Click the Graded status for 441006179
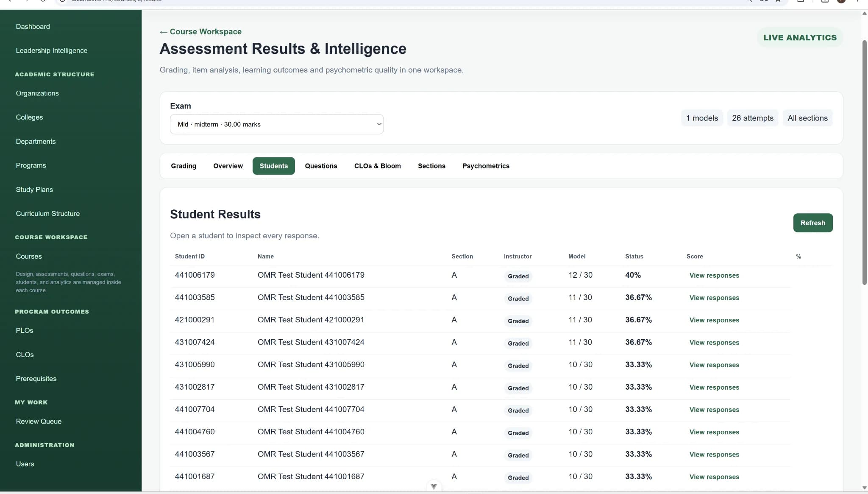The width and height of the screenshot is (868, 494). pos(518,276)
